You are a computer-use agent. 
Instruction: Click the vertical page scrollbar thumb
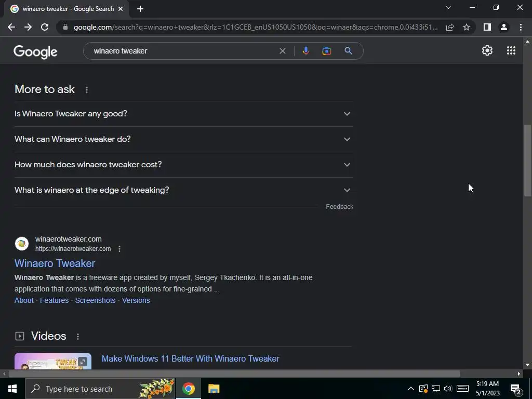tap(527, 161)
